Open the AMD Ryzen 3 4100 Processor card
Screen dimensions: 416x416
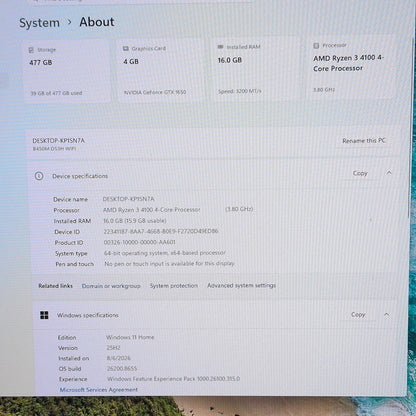[352, 67]
